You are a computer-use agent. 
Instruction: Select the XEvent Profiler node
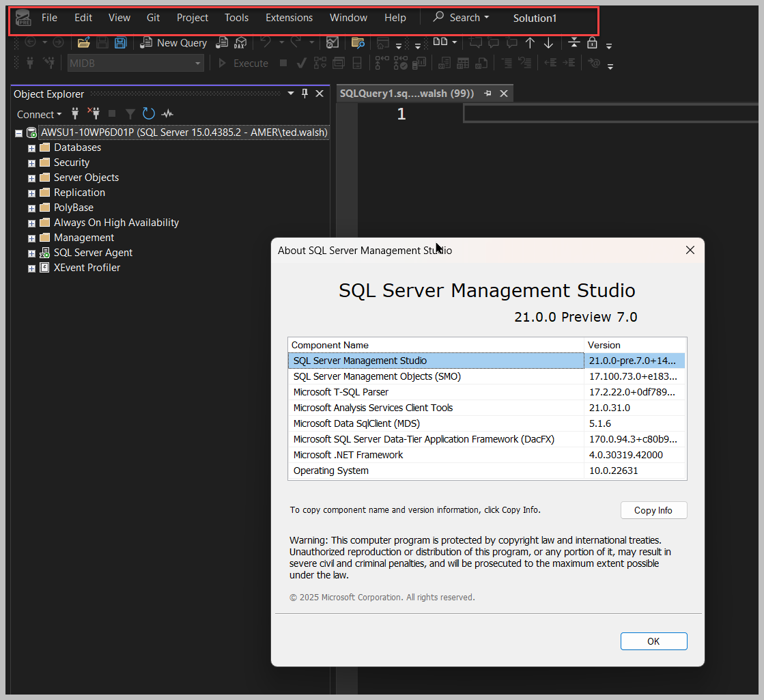[87, 268]
